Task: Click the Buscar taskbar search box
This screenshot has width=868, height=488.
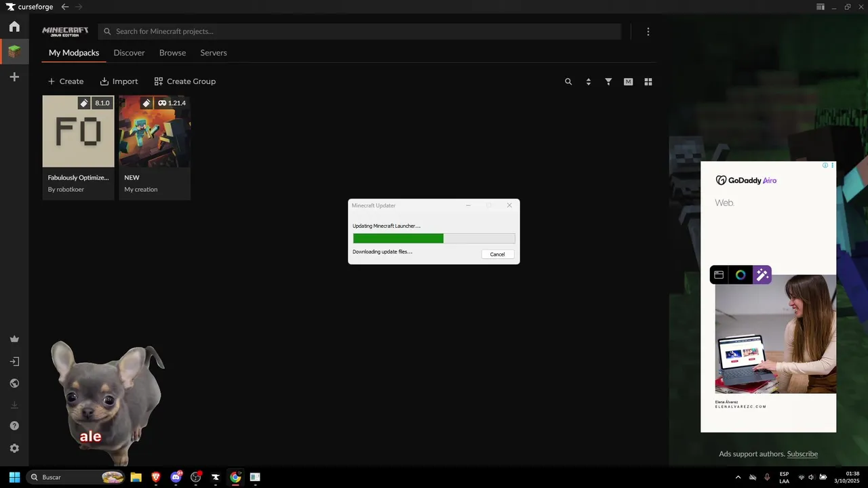Action: [76, 477]
